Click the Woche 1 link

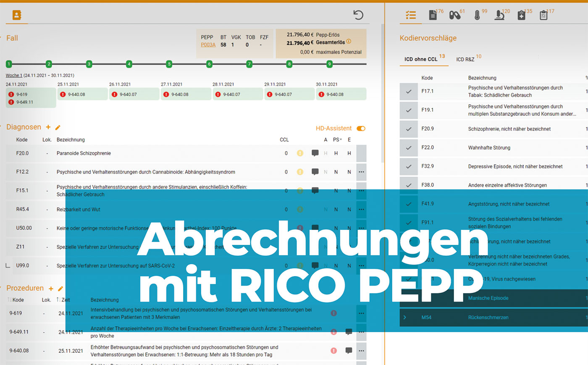[x=14, y=75]
